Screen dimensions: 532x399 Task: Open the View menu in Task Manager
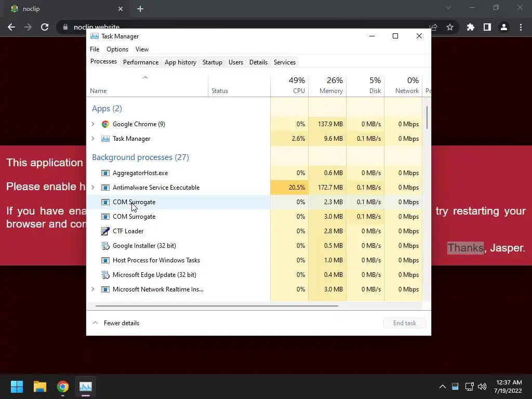pos(142,49)
